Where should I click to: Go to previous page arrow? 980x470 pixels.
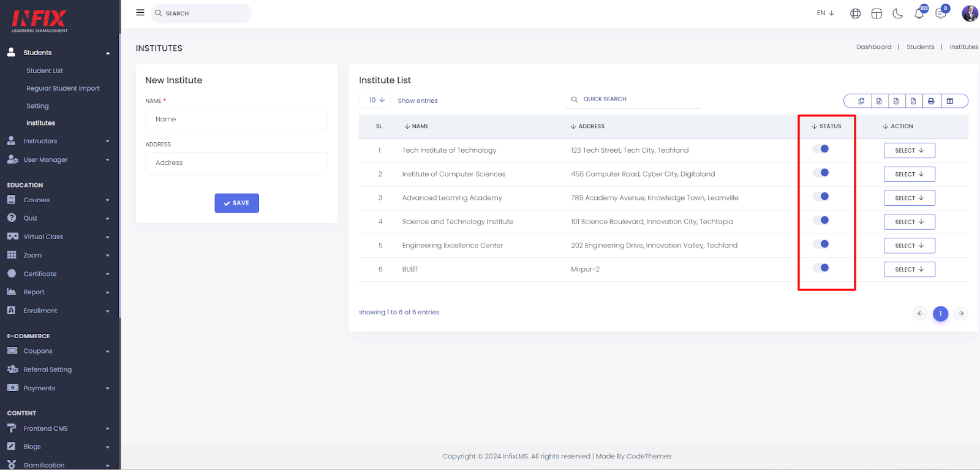pyautogui.click(x=919, y=314)
